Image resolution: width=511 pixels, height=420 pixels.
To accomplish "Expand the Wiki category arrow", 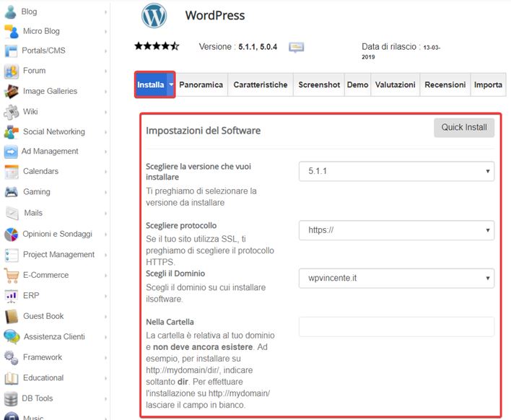I will [x=105, y=112].
